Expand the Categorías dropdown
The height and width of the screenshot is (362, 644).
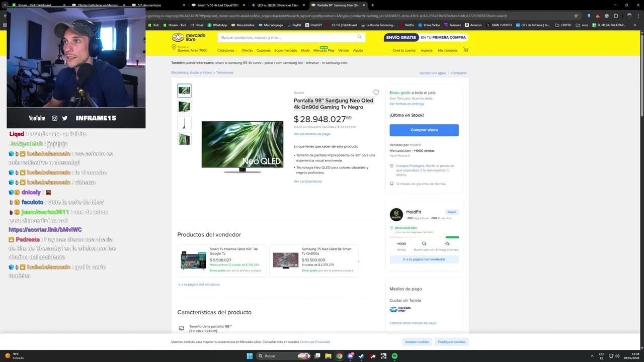[227, 50]
